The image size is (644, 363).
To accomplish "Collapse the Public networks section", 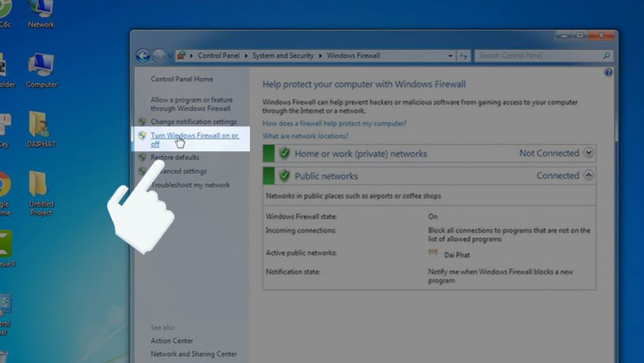I will click(588, 176).
